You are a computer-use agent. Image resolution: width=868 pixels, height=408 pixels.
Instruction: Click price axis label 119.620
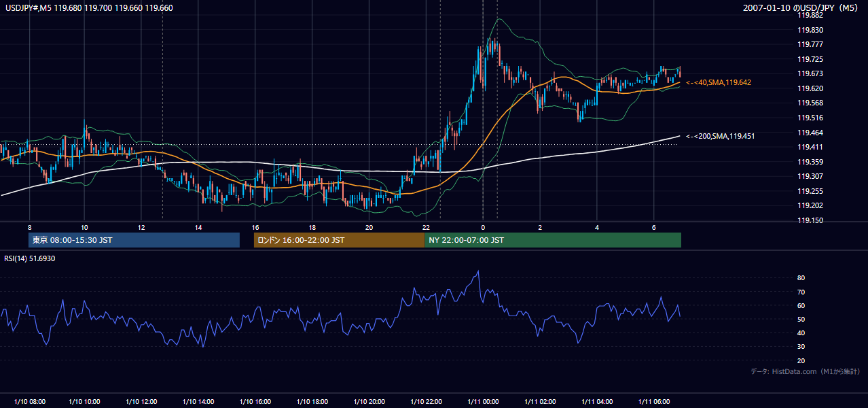[810, 88]
